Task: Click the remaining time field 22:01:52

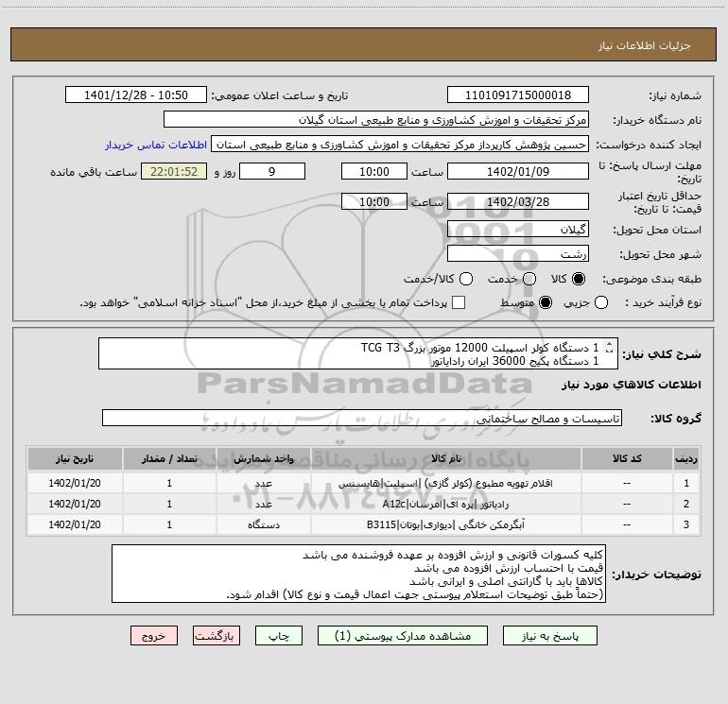Action: click(174, 171)
